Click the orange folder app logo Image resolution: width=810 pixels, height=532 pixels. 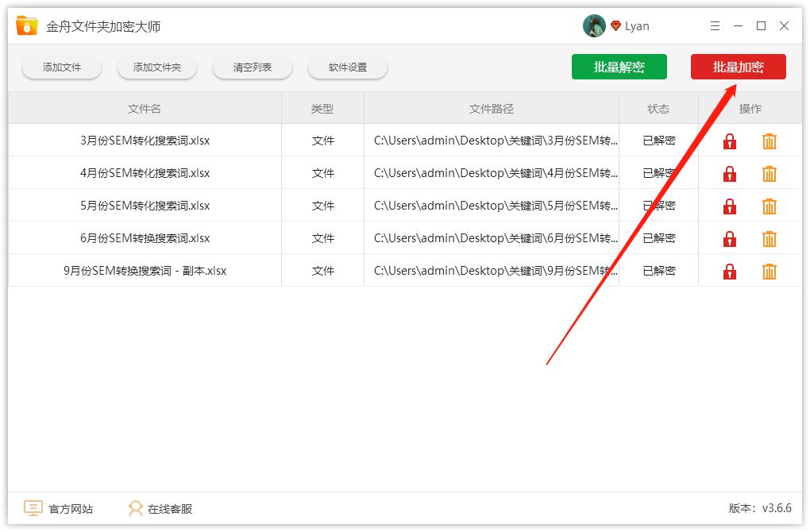pyautogui.click(x=26, y=25)
